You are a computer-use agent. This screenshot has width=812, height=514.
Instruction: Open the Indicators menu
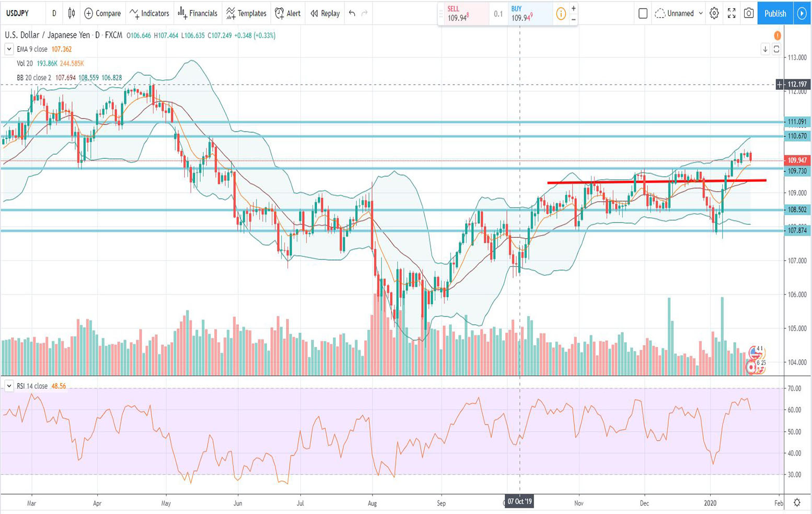(149, 14)
